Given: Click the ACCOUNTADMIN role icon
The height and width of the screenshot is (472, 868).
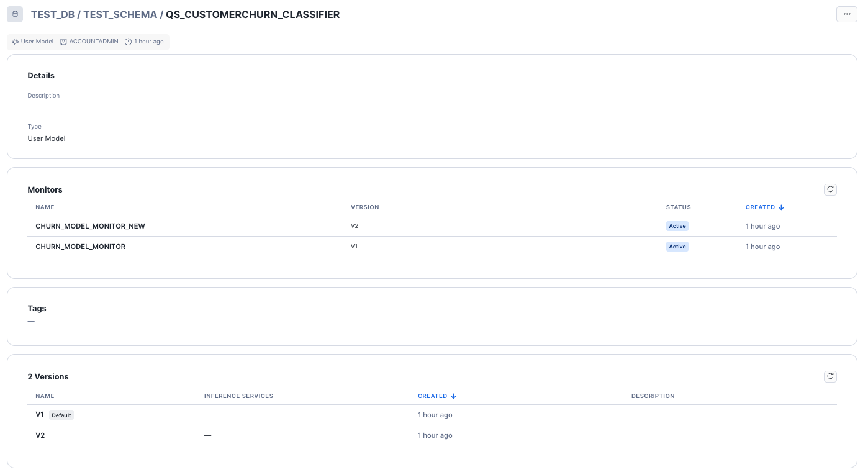Looking at the screenshot, I should click(63, 42).
